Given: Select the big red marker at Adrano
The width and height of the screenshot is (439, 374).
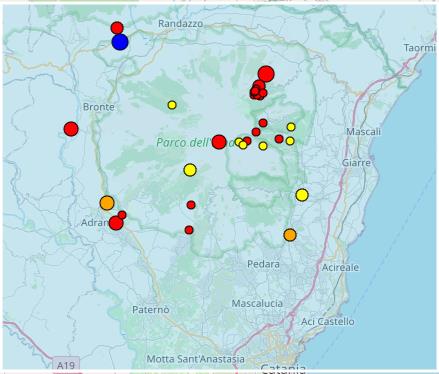Looking at the screenshot, I should click(x=116, y=223).
